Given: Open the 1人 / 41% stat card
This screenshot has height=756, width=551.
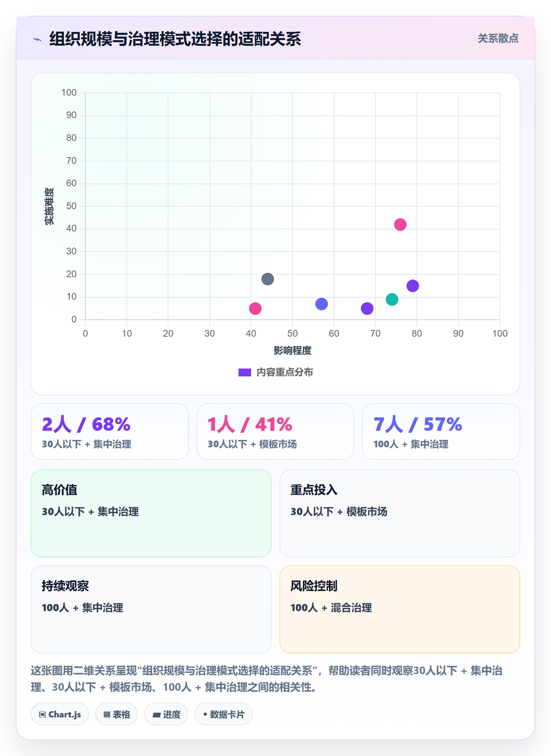Looking at the screenshot, I should (x=275, y=432).
